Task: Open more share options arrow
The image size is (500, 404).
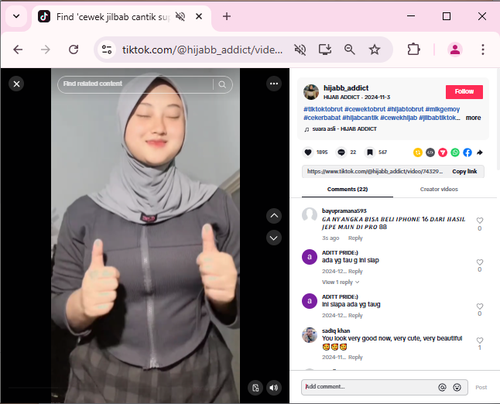Action: click(480, 152)
